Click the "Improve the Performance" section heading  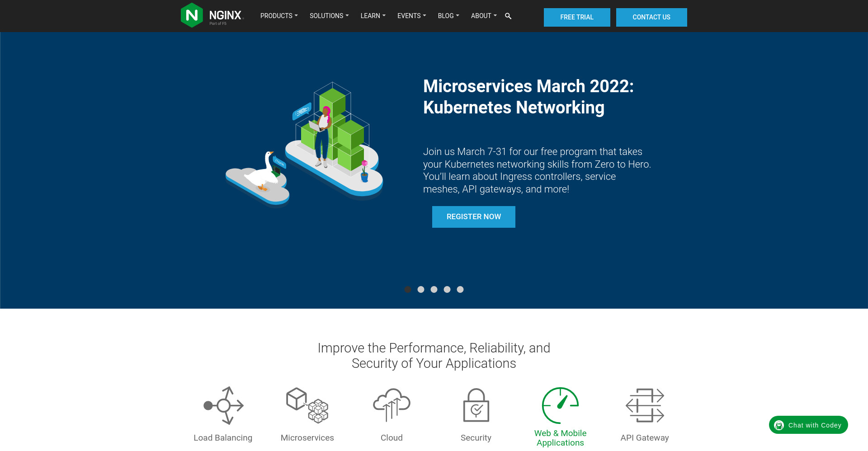[434, 356]
